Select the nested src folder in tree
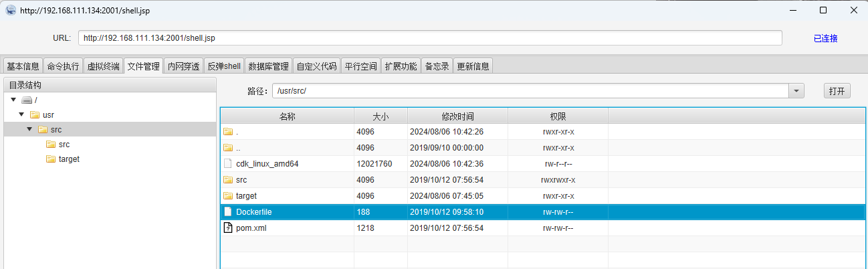The height and width of the screenshot is (269, 868). 64,145
